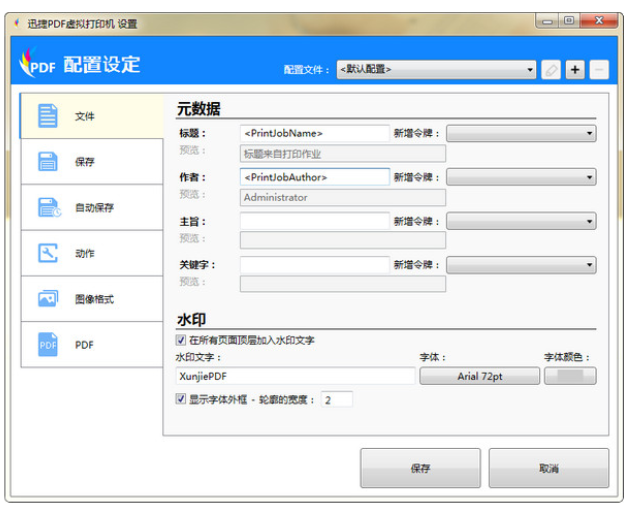
Task: Expand 新增令牌 dropdown for 标题
Action: 521,133
